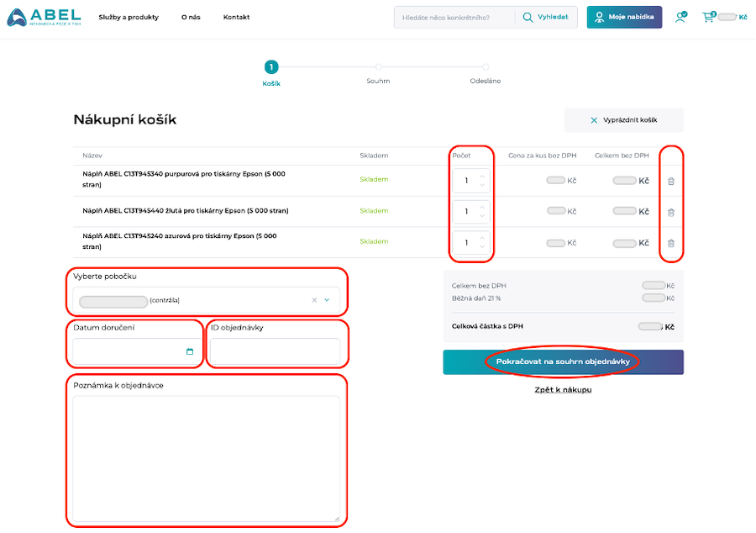This screenshot has height=533, width=756.
Task: Decrease quantity of the azurová cartridge
Action: click(x=482, y=247)
